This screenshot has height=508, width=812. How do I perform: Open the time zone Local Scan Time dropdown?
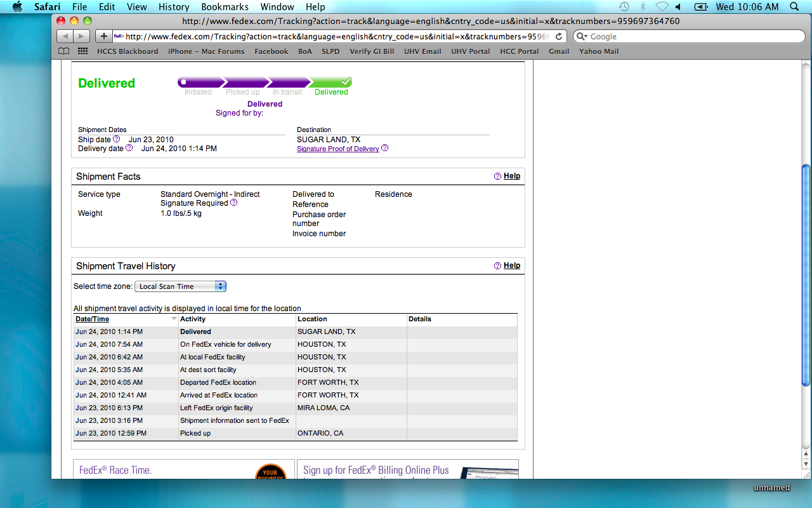181,286
